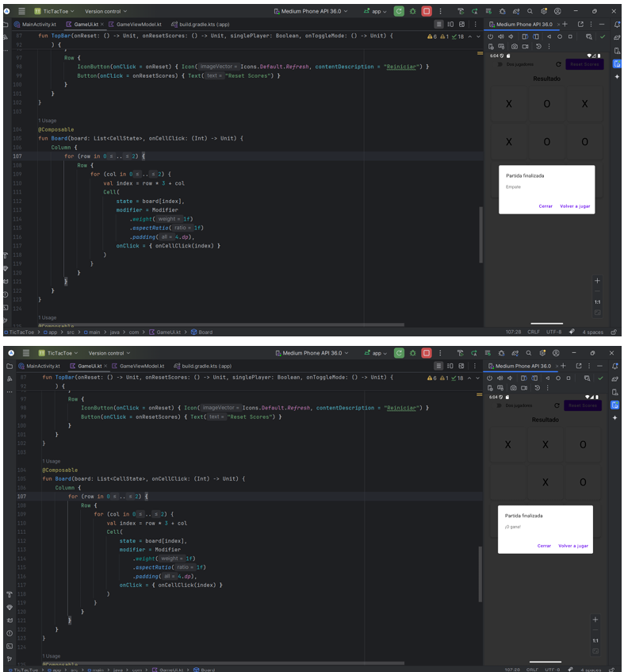Collapse the code fold marker on line 107 in the upper editor

30,156
